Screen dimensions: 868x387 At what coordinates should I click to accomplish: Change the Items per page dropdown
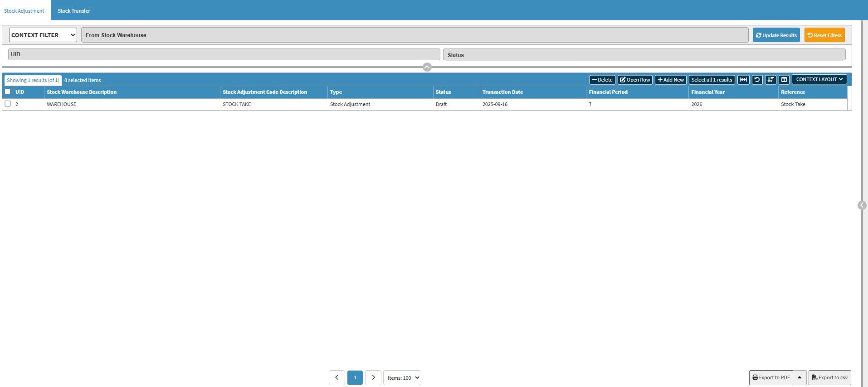pyautogui.click(x=402, y=377)
